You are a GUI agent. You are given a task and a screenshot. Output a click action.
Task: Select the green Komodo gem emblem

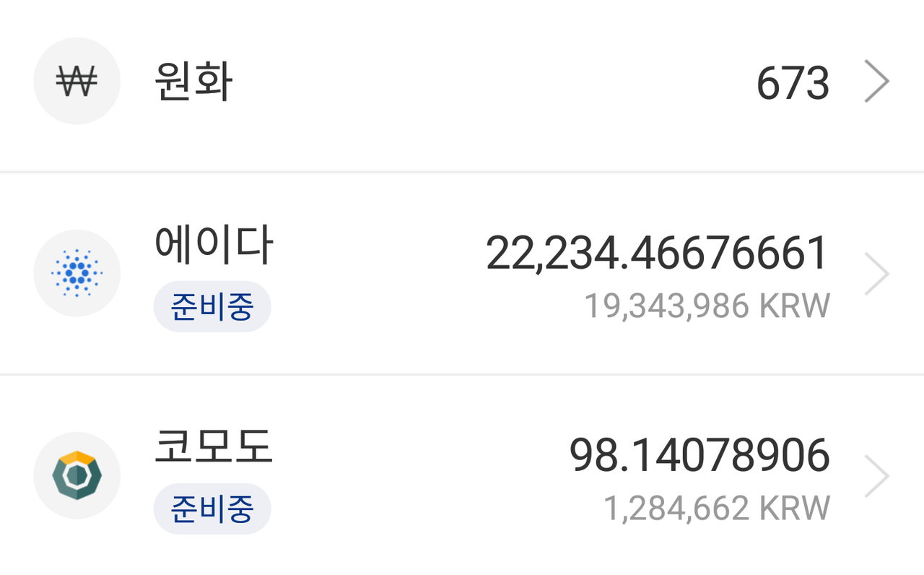click(77, 475)
